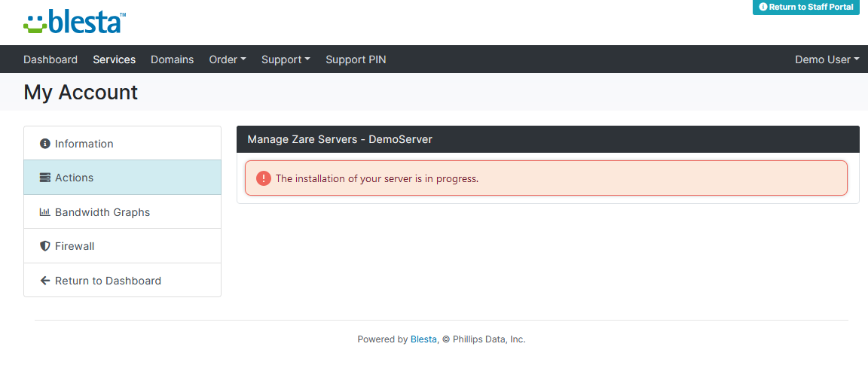Click the 'Manage Zare Servers - DemoServer' header
The height and width of the screenshot is (377, 868).
548,139
